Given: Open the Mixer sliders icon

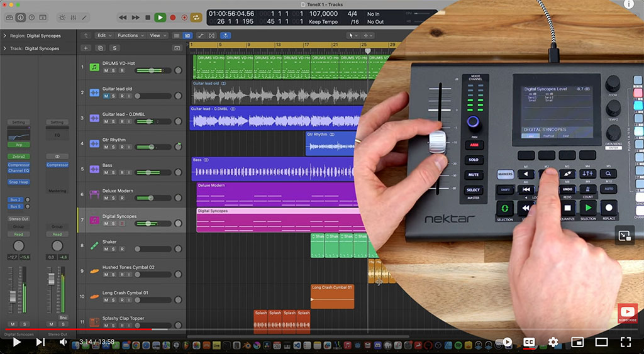Looking at the screenshot, I should point(73,18).
